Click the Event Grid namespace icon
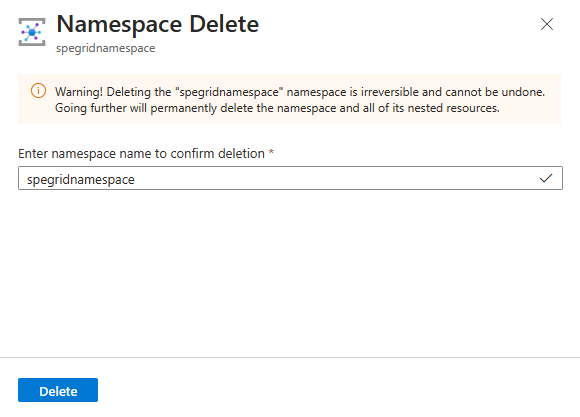Viewport: 580px width, 417px height. click(x=32, y=32)
